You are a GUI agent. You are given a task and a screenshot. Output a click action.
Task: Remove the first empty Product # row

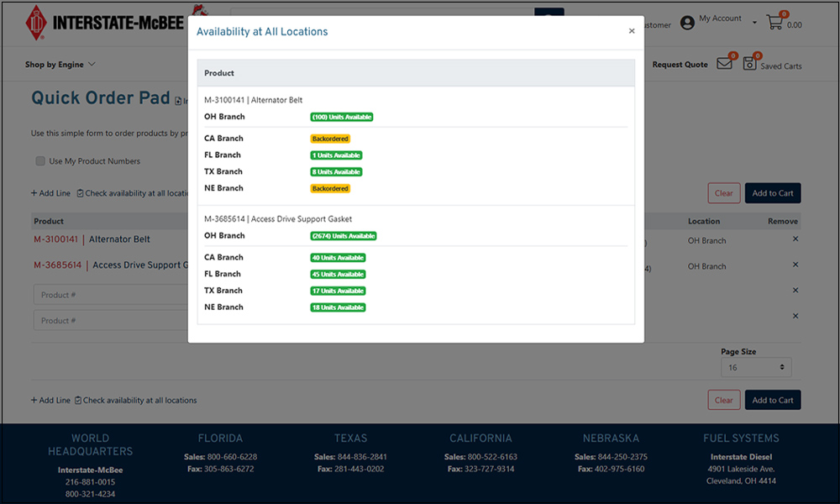click(795, 291)
